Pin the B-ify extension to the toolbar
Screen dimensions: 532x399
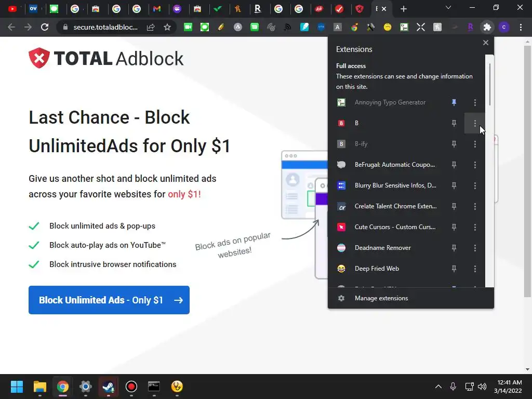click(454, 144)
